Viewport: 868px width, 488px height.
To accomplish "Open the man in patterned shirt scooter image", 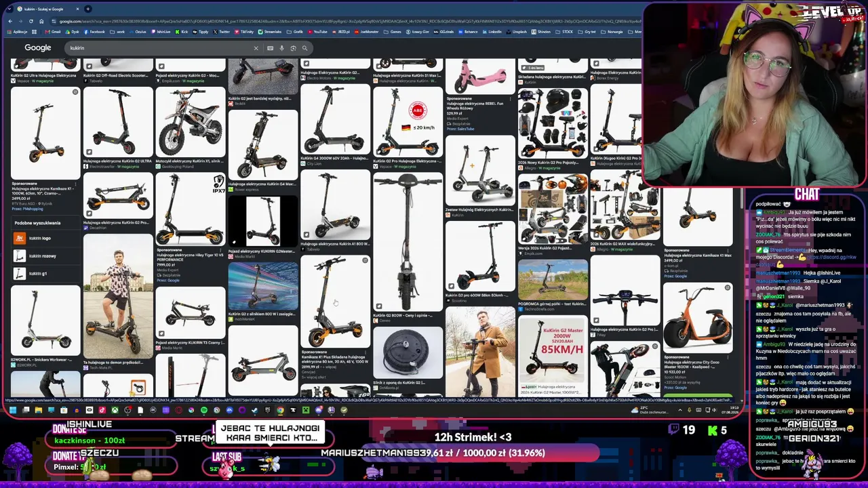I will tap(118, 296).
